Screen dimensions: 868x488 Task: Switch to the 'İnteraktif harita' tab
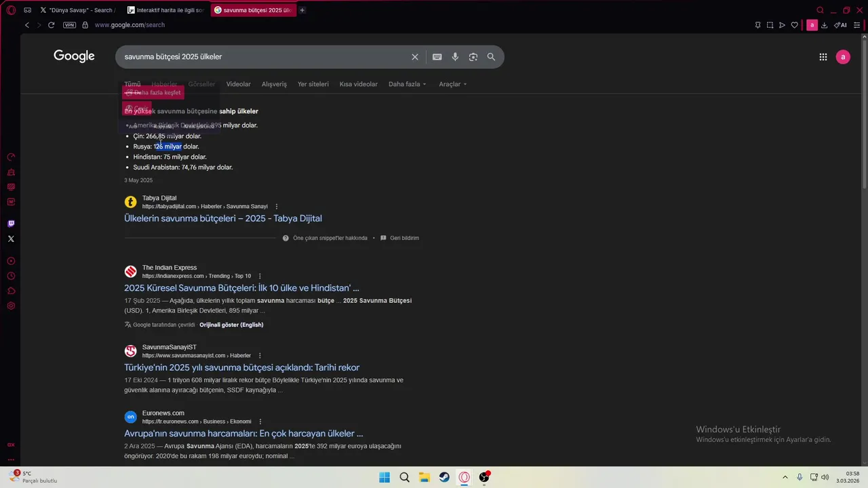point(165,10)
